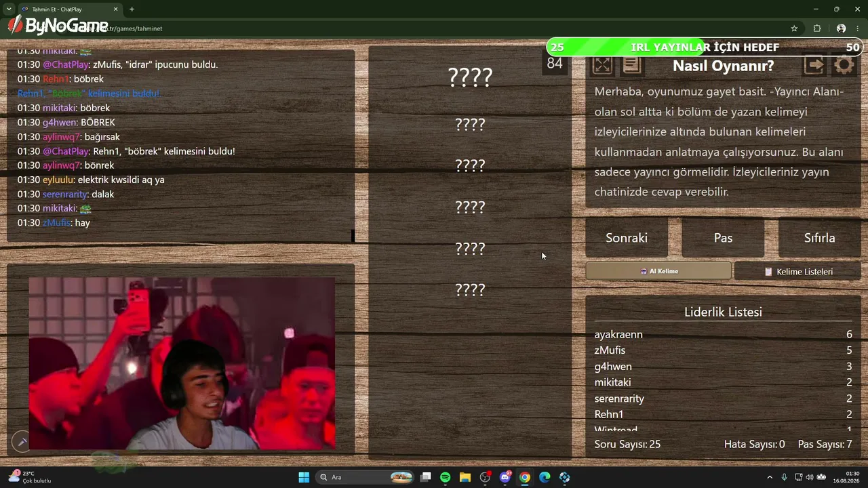Click aylinwq7's 'bönrek' chat message

point(65,165)
